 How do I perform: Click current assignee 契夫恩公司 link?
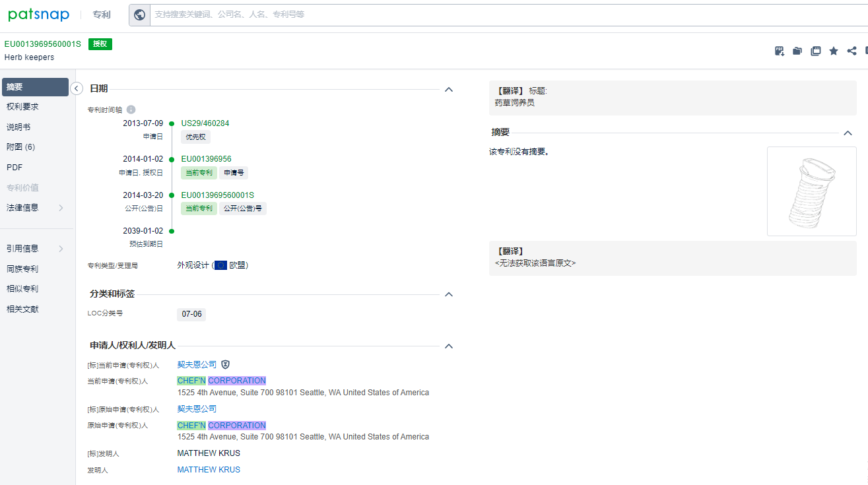coord(197,364)
